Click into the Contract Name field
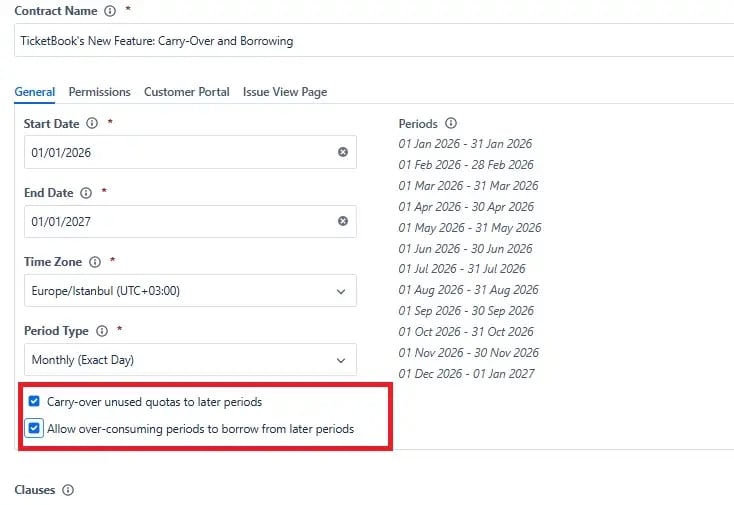Screen dimensions: 734x505 tap(370, 41)
